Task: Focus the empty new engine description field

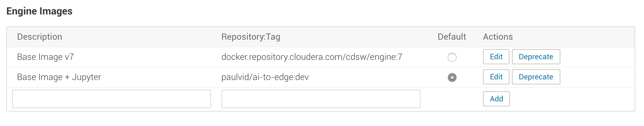Action: pyautogui.click(x=112, y=99)
